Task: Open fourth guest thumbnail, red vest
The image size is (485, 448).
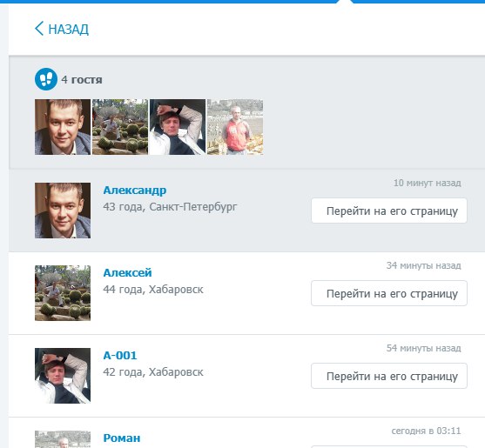Action: coord(235,127)
